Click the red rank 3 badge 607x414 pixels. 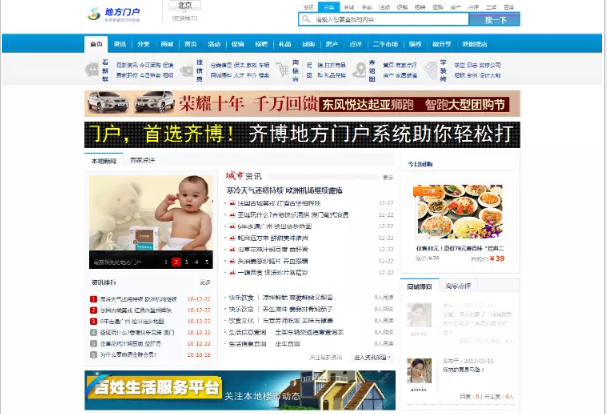click(x=93, y=321)
